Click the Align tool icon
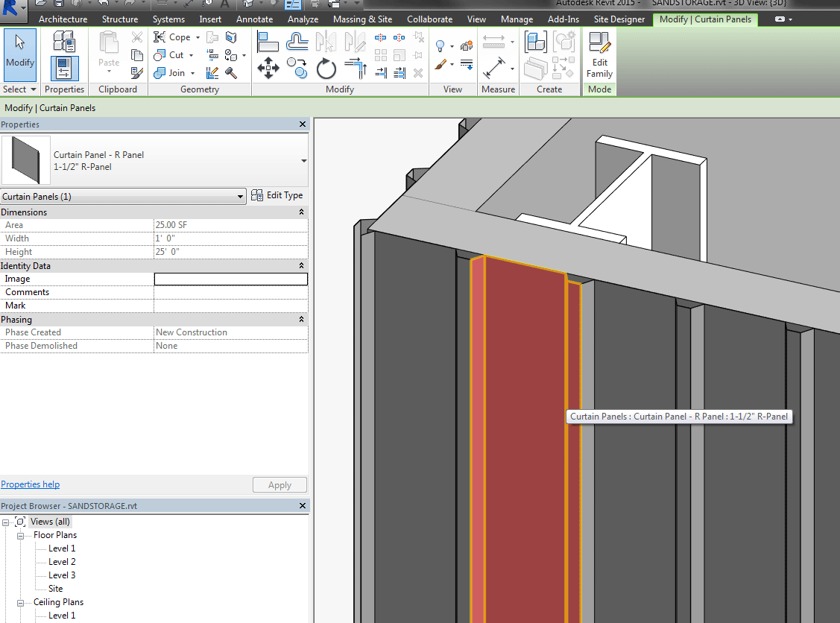This screenshot has width=840, height=623. pyautogui.click(x=268, y=40)
